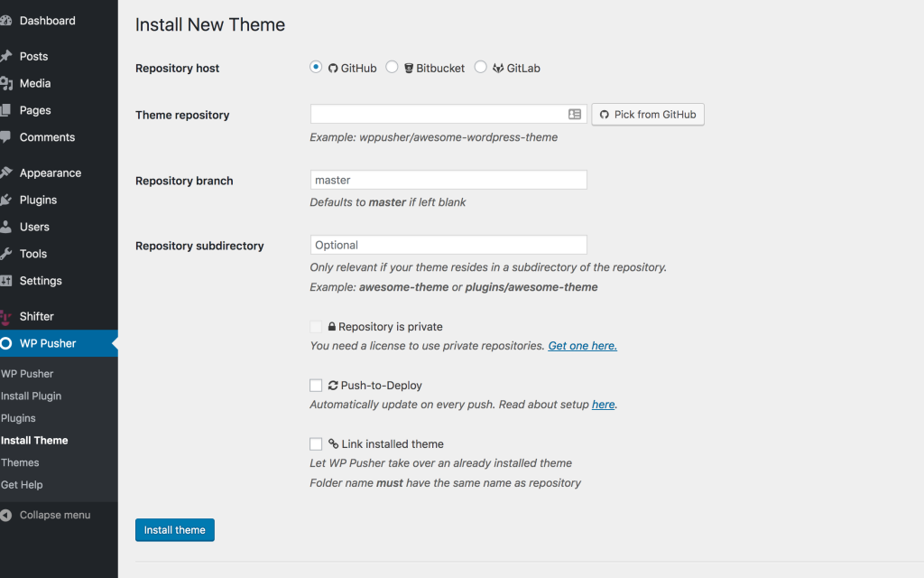This screenshot has height=578, width=924.
Task: Focus the Repository subdirectory input
Action: click(448, 245)
